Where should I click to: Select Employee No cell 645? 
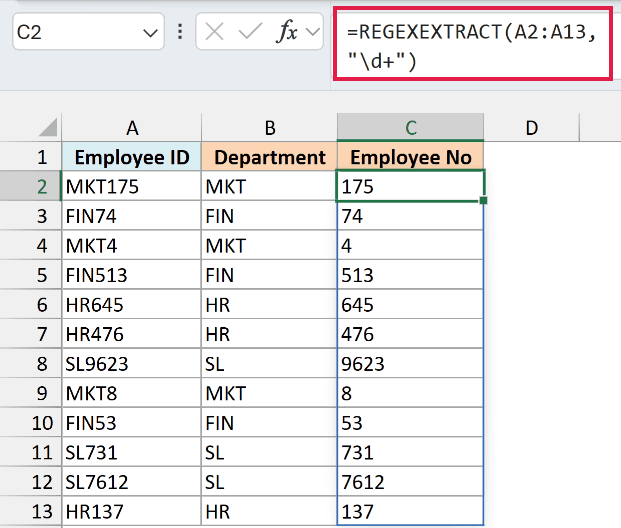point(410,305)
